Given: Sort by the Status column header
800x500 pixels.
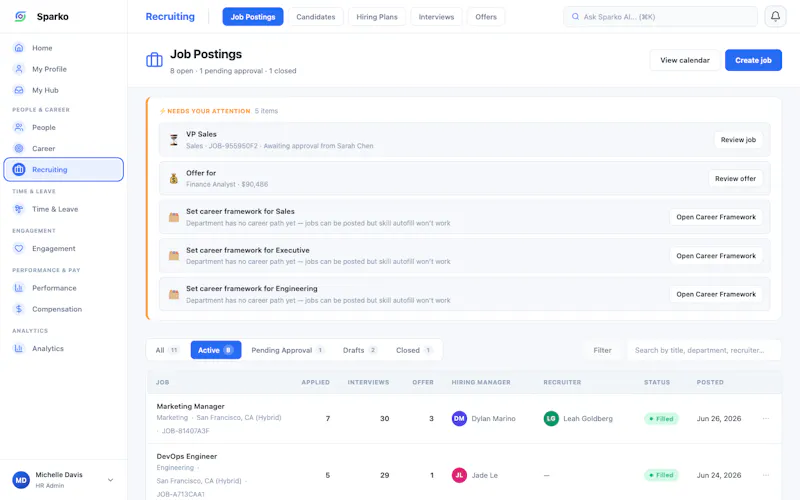Looking at the screenshot, I should 657,382.
